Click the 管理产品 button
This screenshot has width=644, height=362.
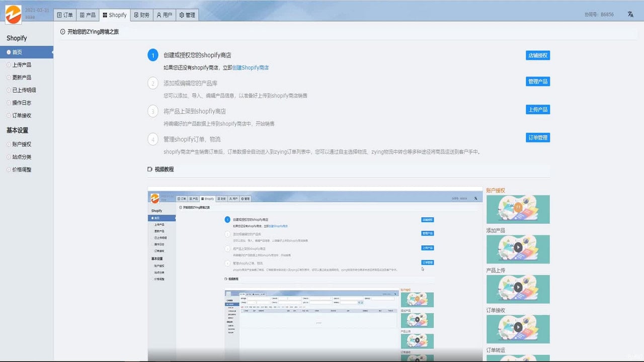(538, 81)
